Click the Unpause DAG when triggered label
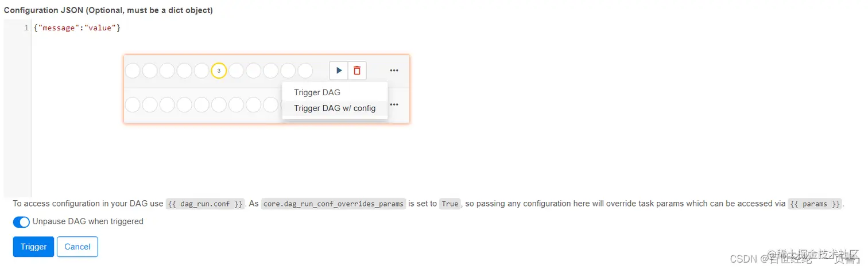This screenshot has width=868, height=269. click(x=88, y=221)
